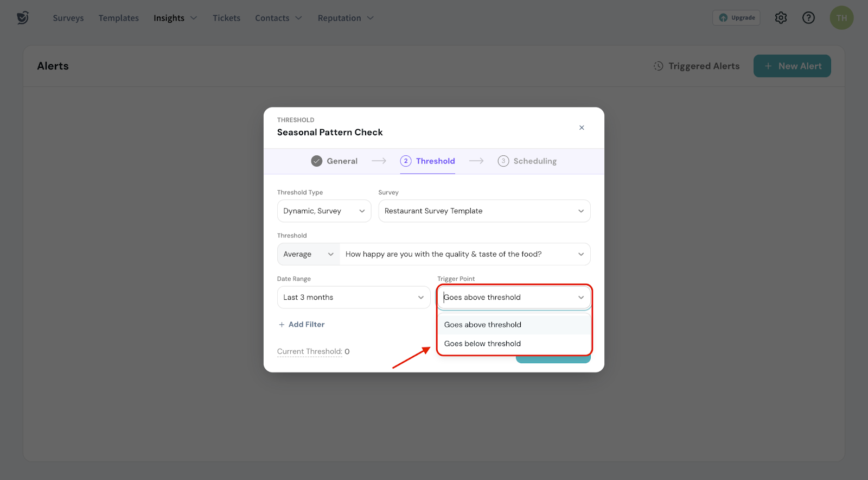
Task: Click the Scheduling step number icon
Action: pyautogui.click(x=503, y=161)
